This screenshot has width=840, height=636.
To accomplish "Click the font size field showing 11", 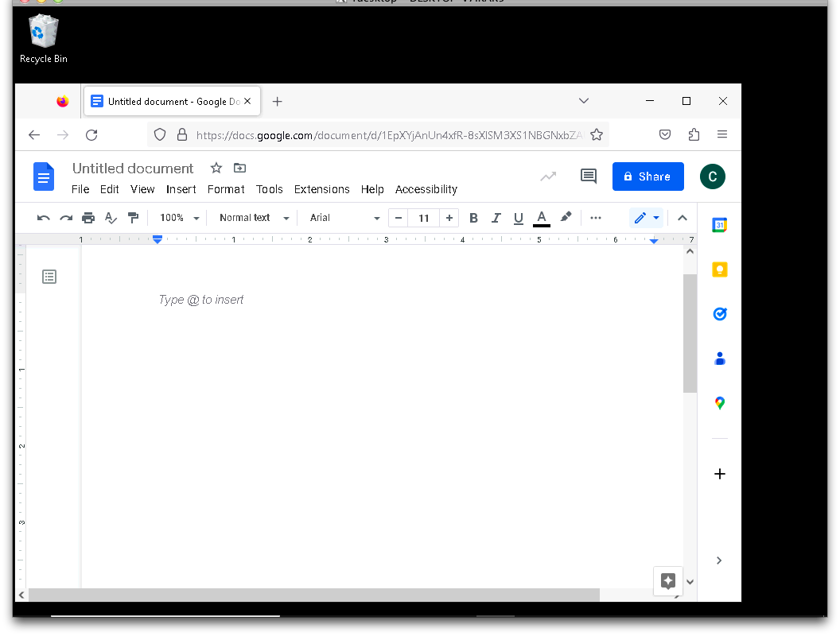I will click(424, 218).
